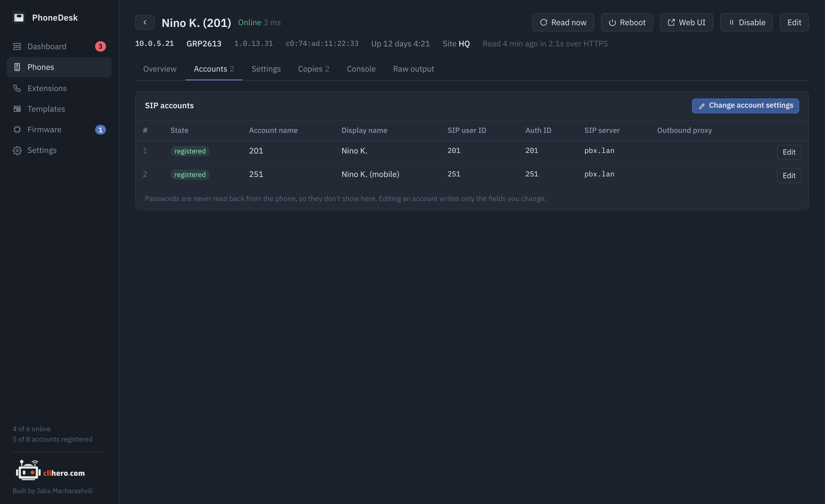Click the Disable pause icon
825x504 pixels.
point(731,22)
